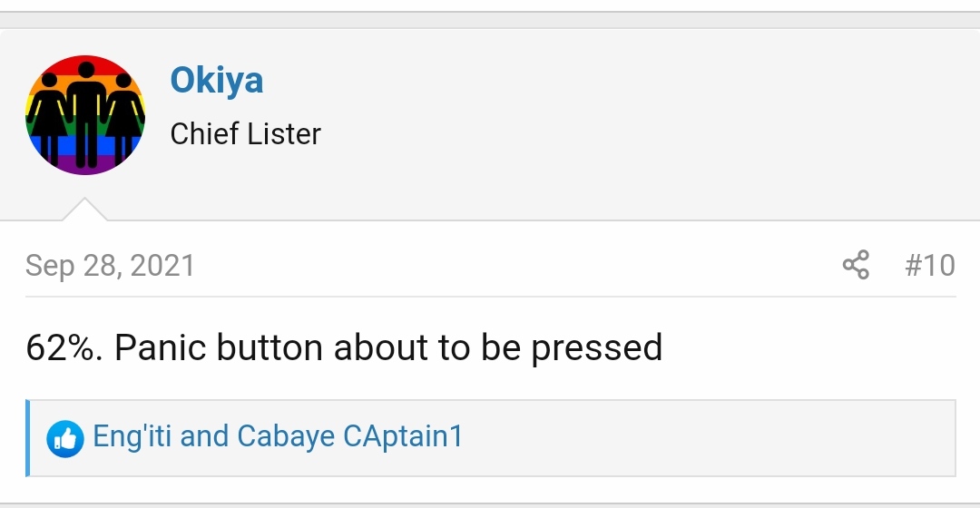
Task: Open the Okiya username link
Action: coord(216,80)
